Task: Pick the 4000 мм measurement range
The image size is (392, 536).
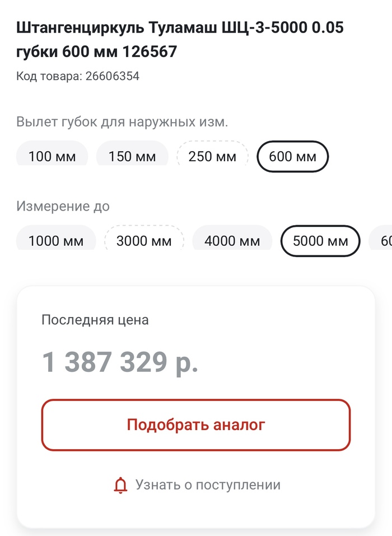Action: [232, 241]
